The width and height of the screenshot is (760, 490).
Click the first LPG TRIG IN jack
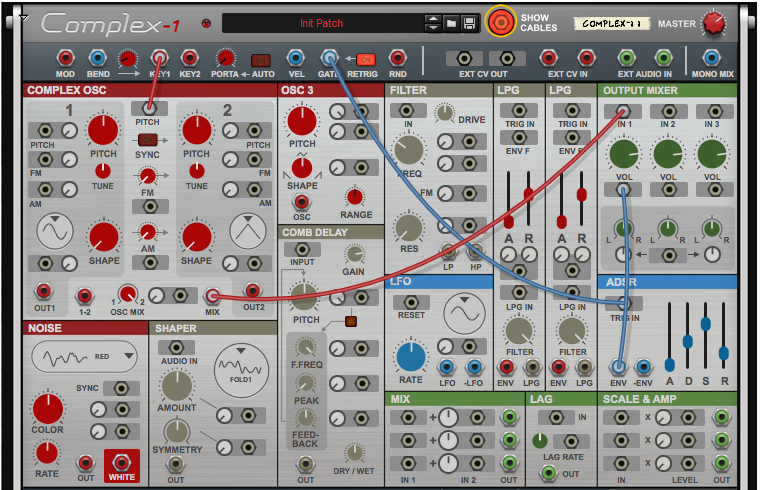tap(519, 111)
